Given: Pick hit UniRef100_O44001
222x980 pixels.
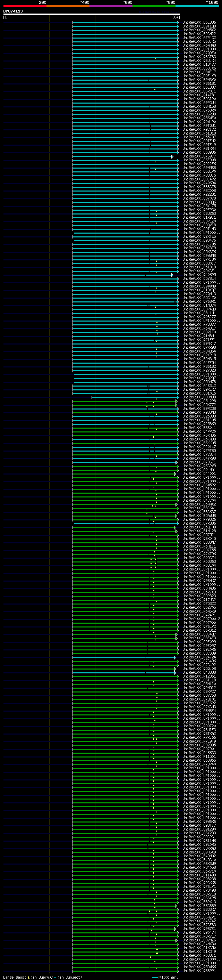Looking at the screenshot, I should 199,473.
